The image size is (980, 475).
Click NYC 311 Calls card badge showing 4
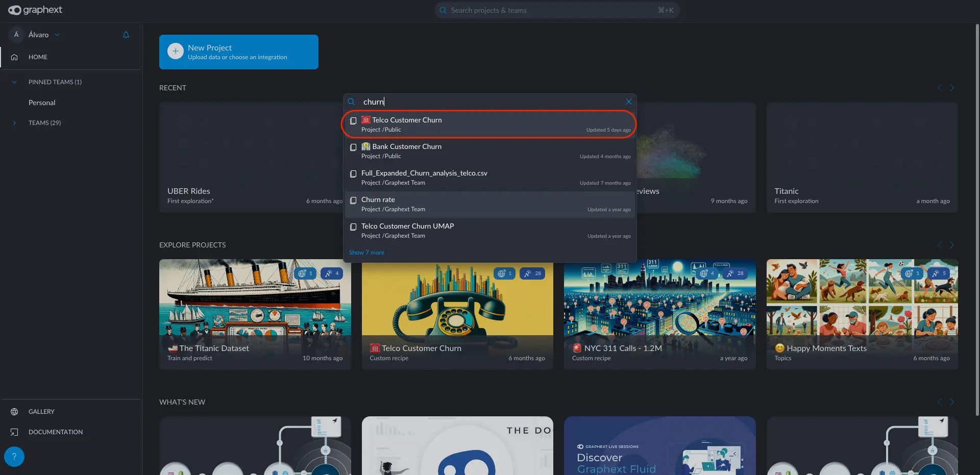point(707,273)
